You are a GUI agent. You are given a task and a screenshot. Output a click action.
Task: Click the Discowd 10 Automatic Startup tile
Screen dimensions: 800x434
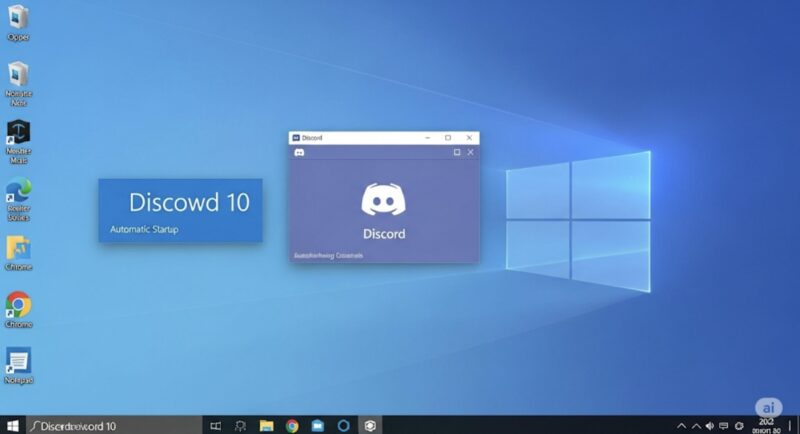point(181,210)
